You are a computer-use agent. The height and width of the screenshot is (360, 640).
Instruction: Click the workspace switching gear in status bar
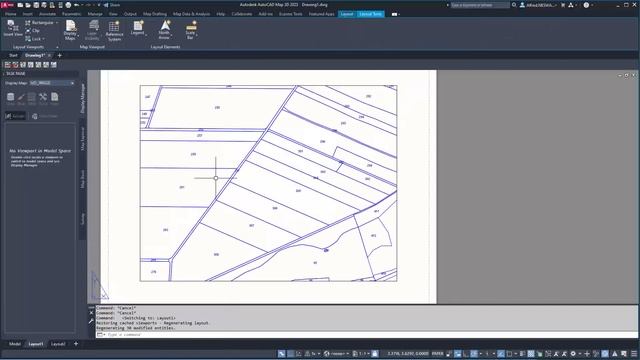(573, 353)
